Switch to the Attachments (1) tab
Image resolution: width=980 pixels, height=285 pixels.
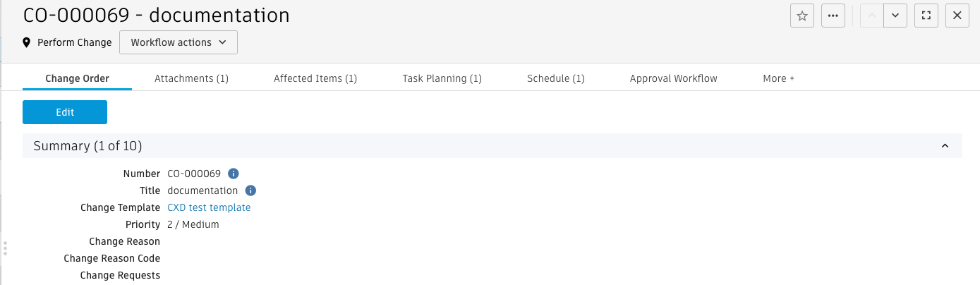pos(191,78)
